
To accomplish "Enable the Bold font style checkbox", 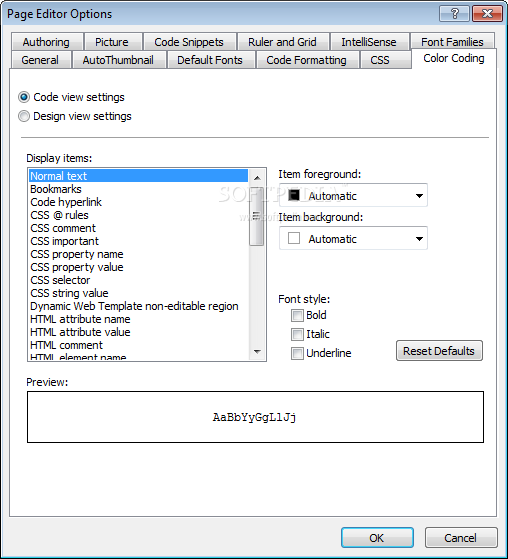I will [297, 316].
